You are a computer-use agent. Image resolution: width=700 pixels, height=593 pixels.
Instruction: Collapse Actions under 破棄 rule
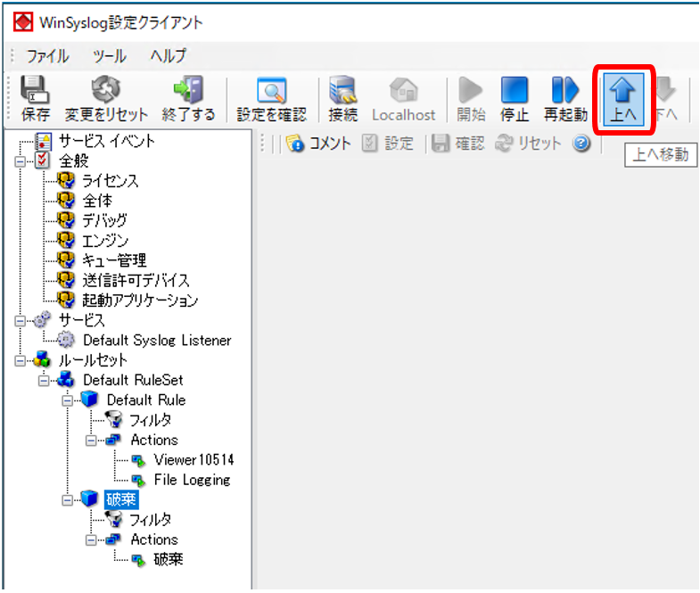tap(91, 539)
